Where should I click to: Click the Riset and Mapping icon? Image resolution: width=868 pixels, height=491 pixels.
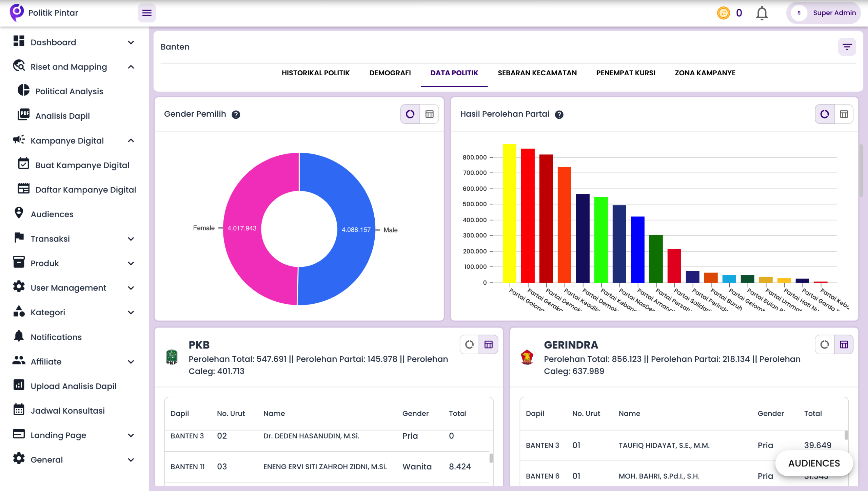[19, 65]
